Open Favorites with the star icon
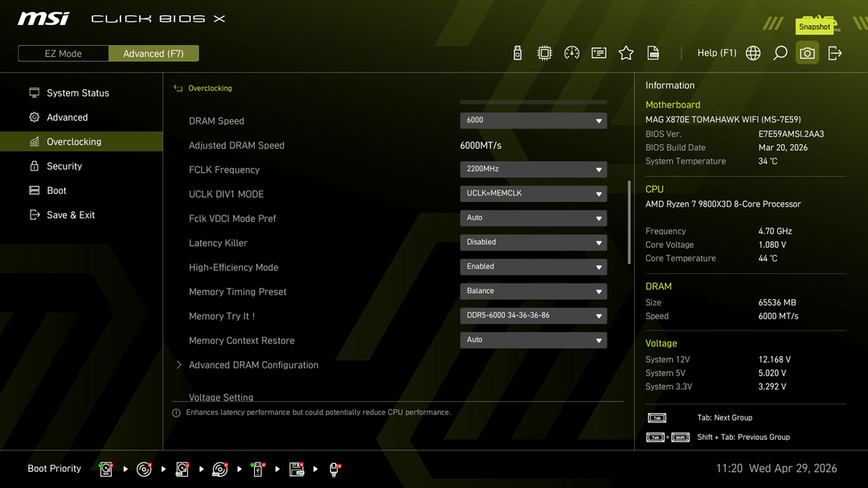The width and height of the screenshot is (868, 488). (x=626, y=53)
